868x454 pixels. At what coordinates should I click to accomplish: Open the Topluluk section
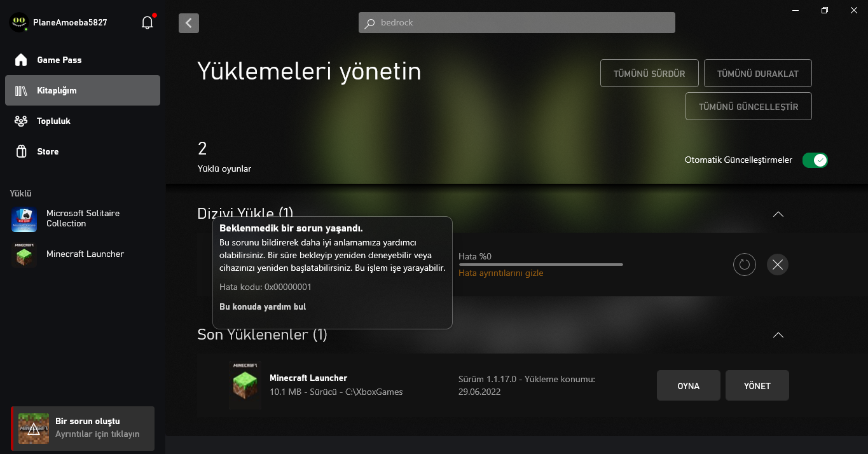click(x=83, y=121)
